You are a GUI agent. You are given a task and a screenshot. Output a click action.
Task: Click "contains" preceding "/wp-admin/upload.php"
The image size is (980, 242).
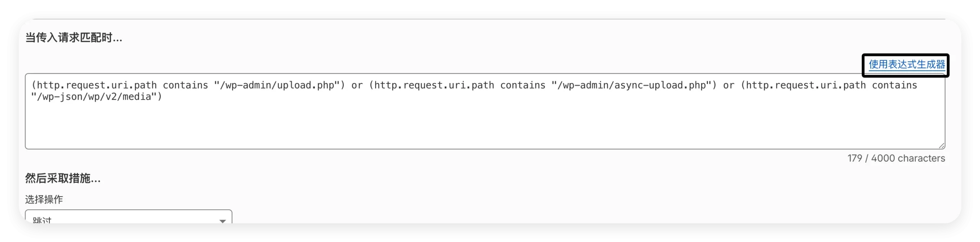pyautogui.click(x=186, y=85)
